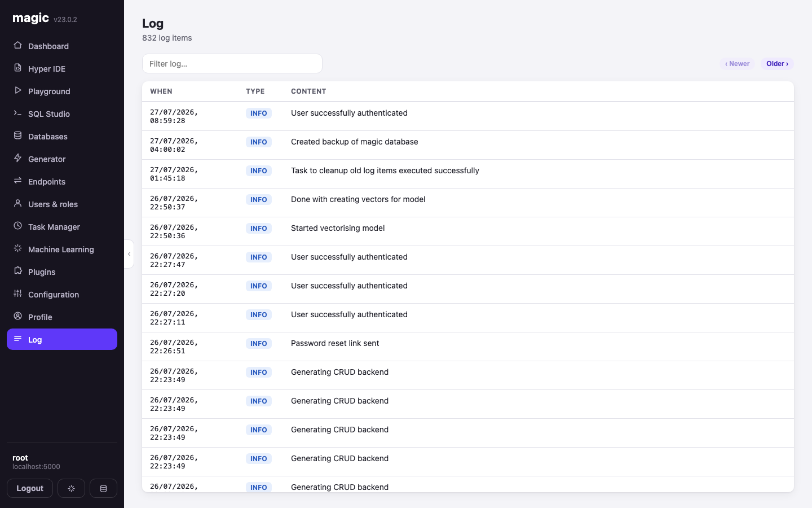Click the Databases cylinder icon in sidebar
812x508 pixels.
pyautogui.click(x=17, y=135)
